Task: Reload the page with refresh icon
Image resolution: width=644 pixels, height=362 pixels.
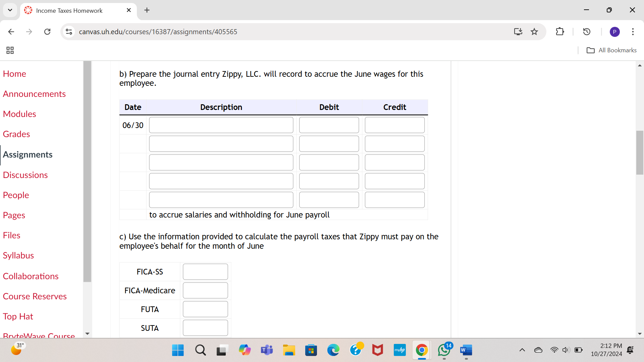Action: [x=47, y=32]
